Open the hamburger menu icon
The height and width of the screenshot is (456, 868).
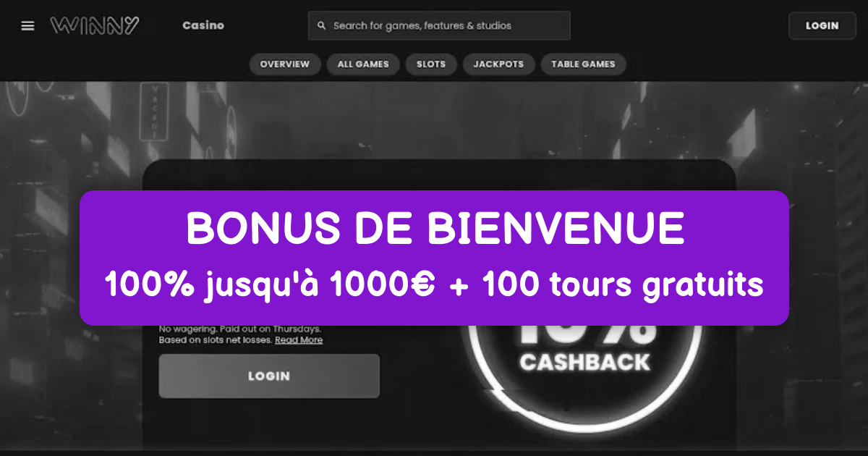[x=27, y=25]
